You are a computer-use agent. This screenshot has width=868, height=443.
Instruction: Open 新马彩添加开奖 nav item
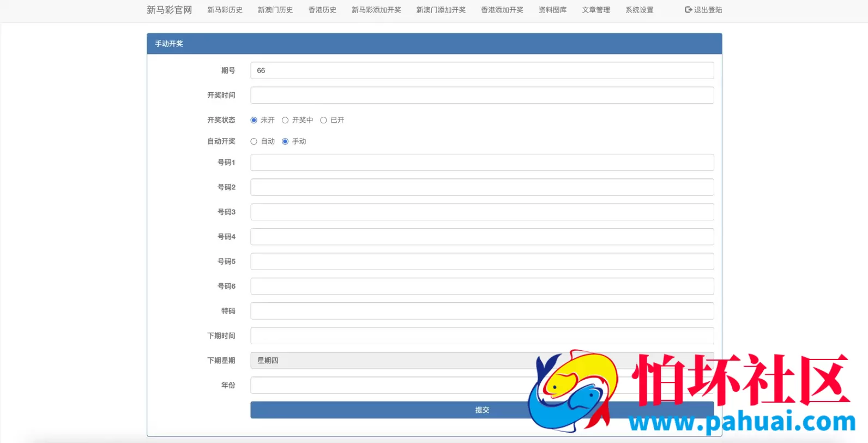coord(376,10)
